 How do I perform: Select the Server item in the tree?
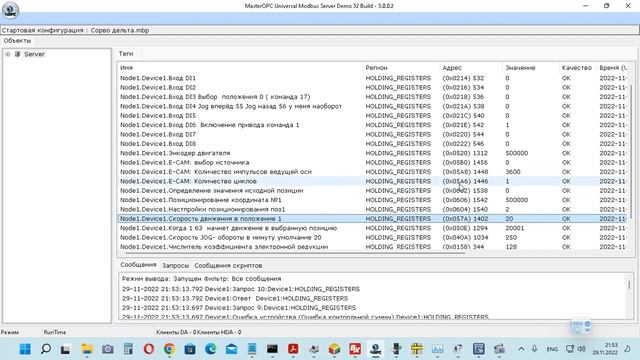pyautogui.click(x=34, y=54)
